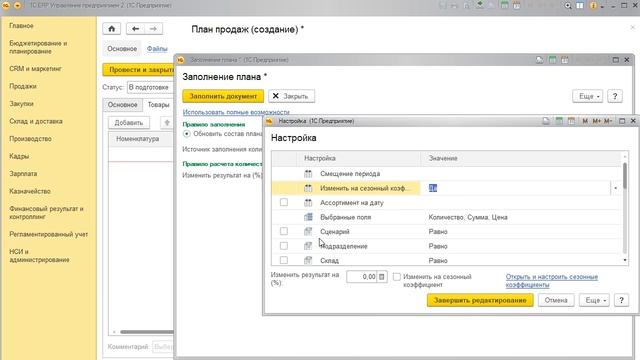This screenshot has width=640, height=360.
Task: Go forward with the right arrow button
Action: coord(153,29)
